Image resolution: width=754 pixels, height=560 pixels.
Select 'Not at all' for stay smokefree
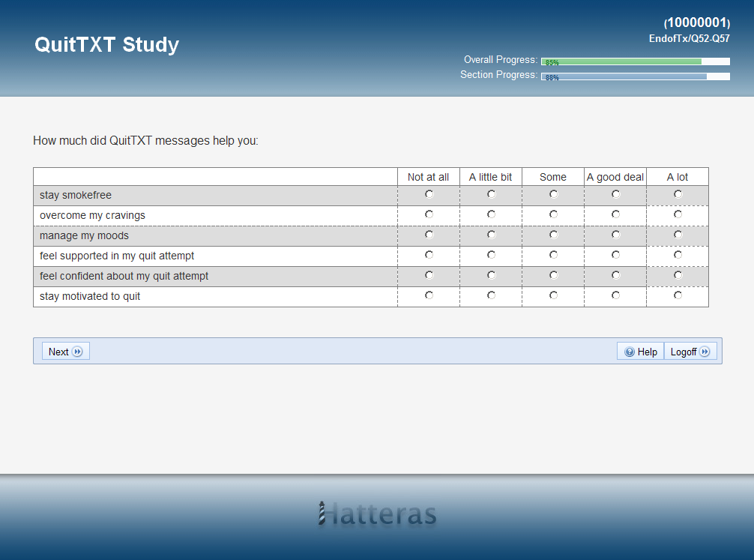pos(429,194)
